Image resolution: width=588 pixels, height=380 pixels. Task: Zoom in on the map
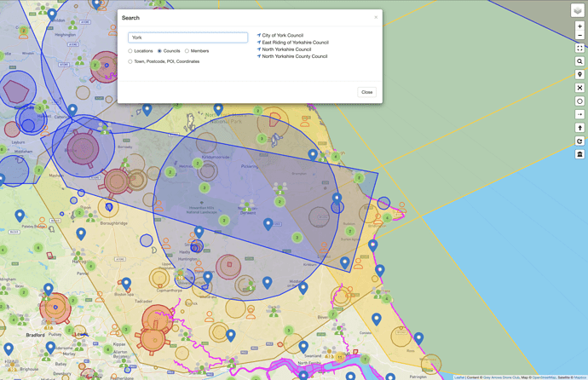[579, 26]
